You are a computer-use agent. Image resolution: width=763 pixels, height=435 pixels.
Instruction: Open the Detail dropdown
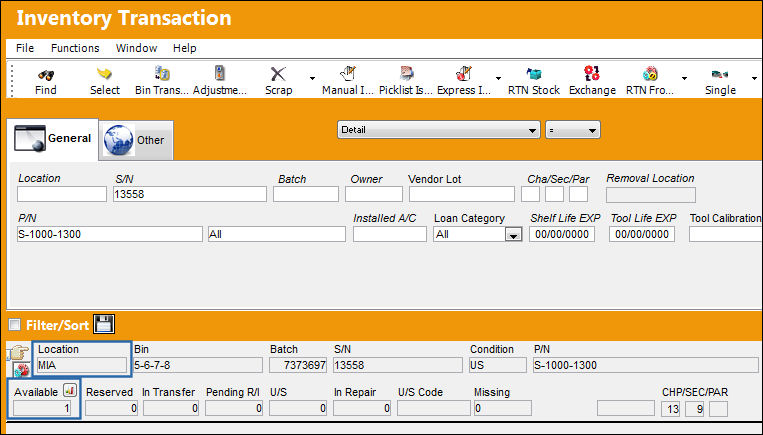pos(438,130)
